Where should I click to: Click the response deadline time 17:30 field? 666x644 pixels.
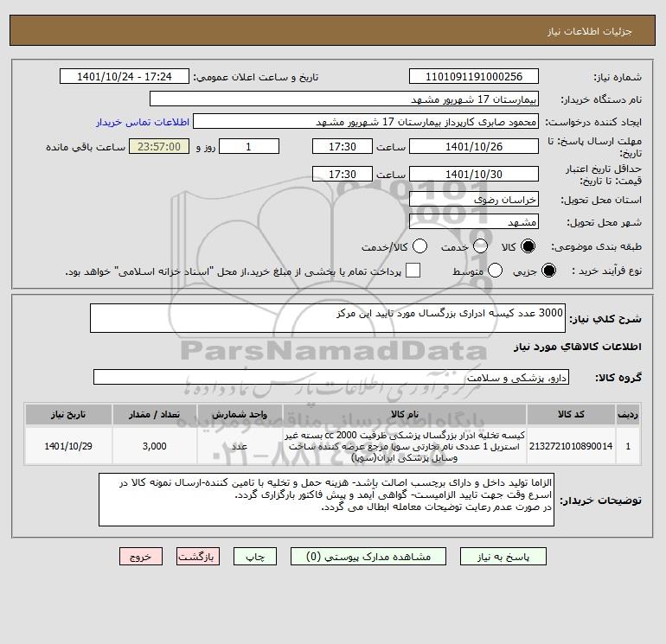tap(343, 146)
